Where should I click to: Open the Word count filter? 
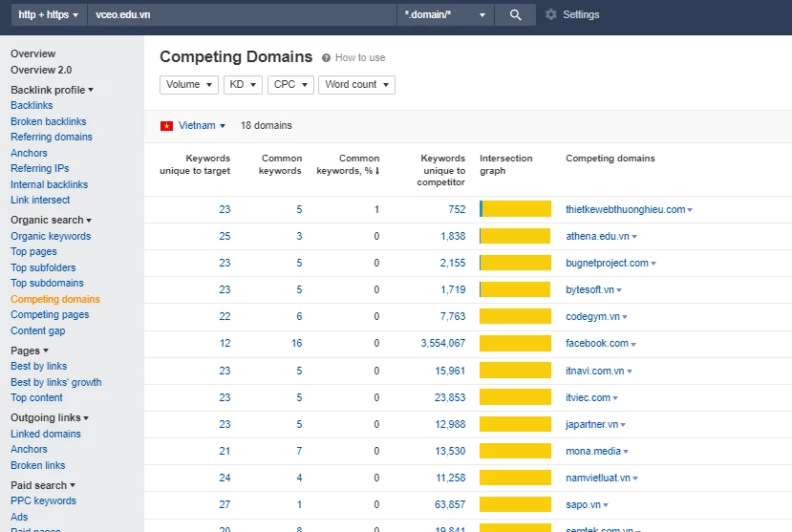click(356, 85)
